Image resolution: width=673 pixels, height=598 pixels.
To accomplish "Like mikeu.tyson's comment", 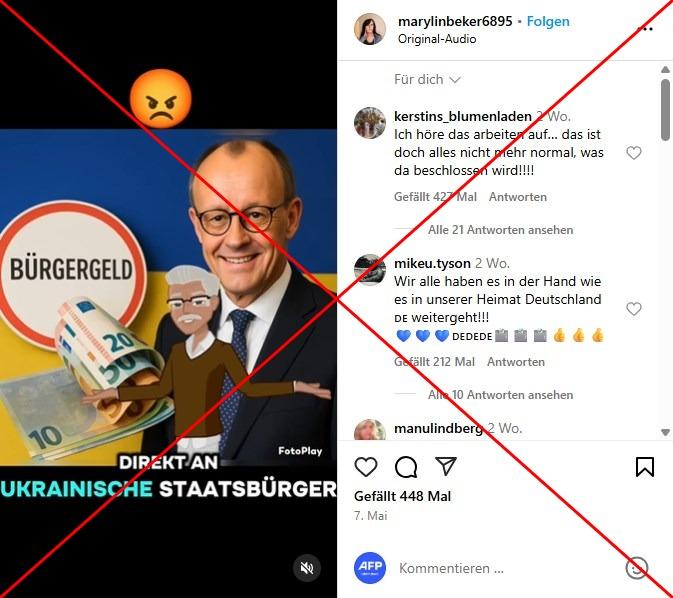I will 634,308.
